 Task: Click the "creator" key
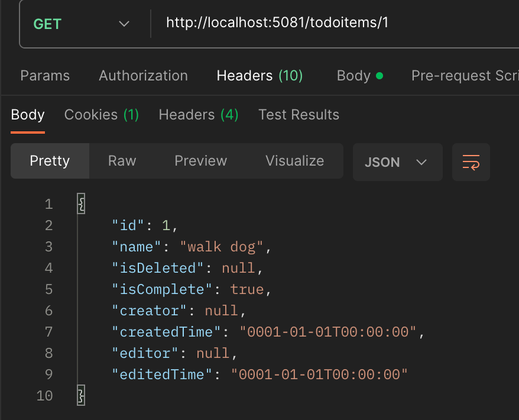click(149, 311)
